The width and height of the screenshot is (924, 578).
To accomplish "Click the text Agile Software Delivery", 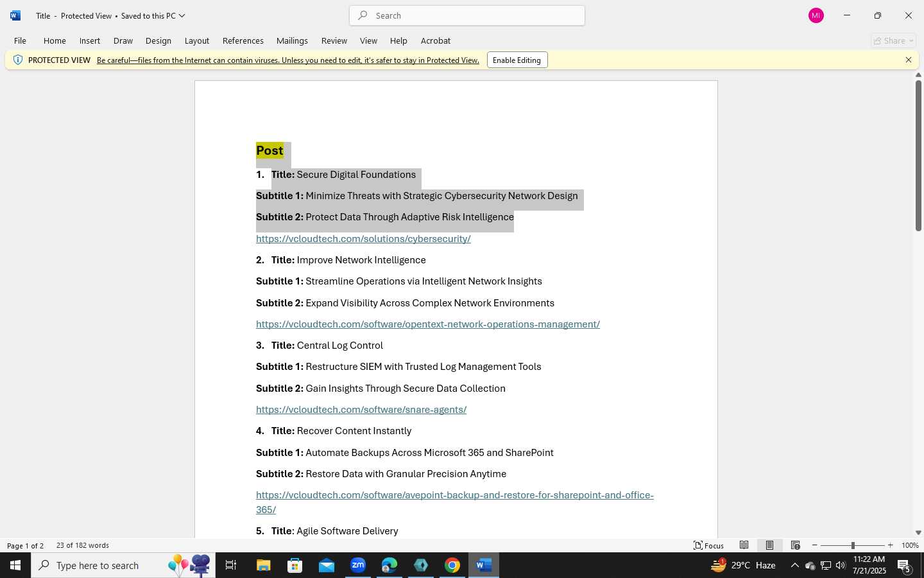I will pos(347,531).
